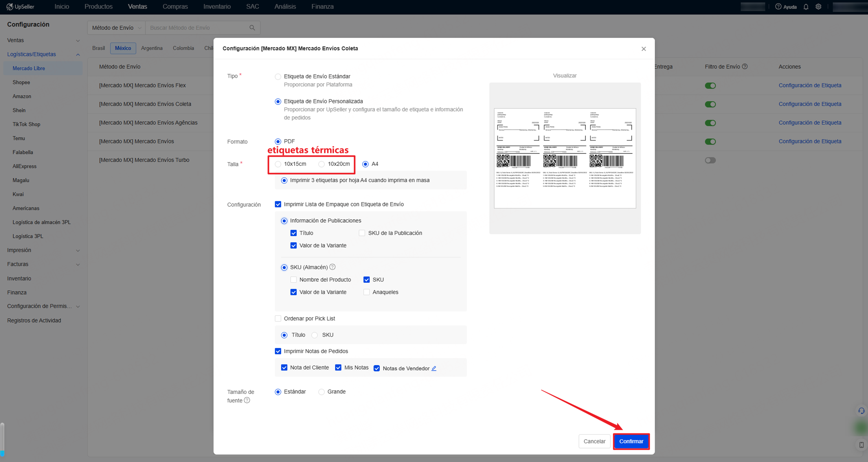Select the PDF format radio

click(278, 142)
